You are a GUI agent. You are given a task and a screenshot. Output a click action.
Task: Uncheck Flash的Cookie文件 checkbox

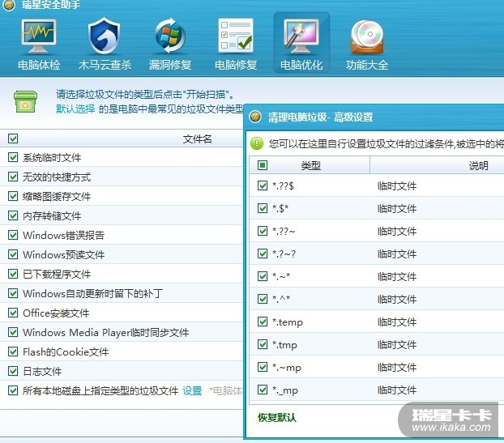point(13,351)
